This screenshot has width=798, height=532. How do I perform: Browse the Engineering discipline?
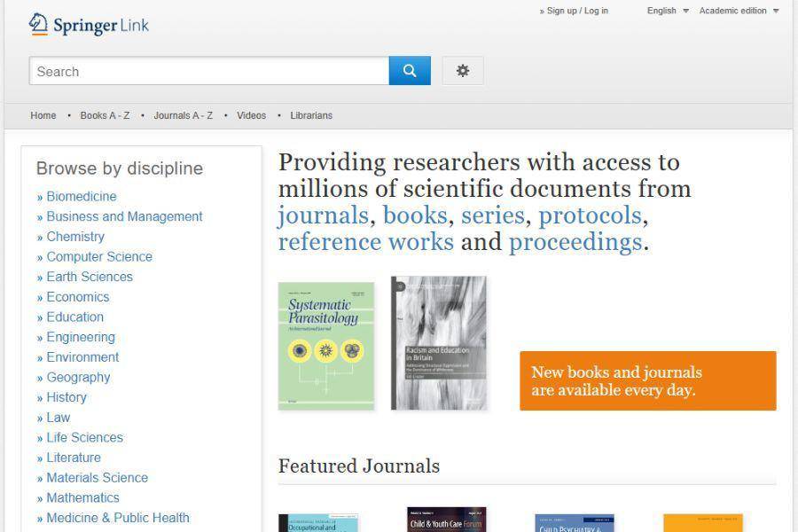pos(81,337)
